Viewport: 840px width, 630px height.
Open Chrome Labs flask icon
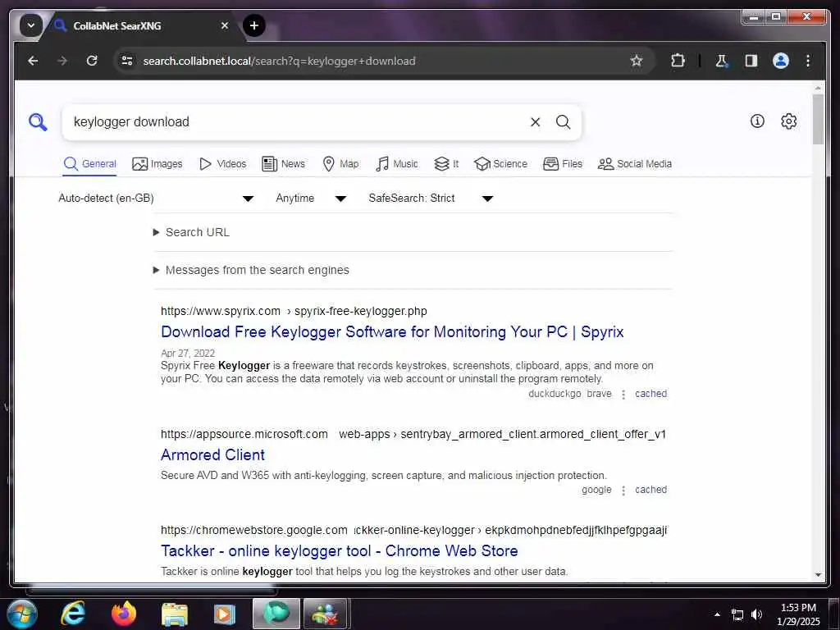722,61
